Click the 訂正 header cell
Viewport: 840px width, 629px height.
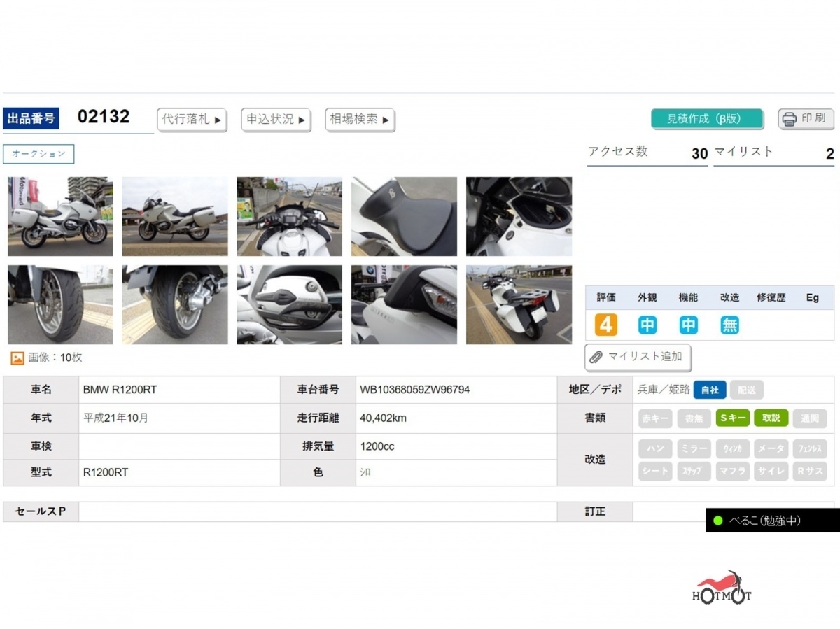tap(595, 511)
